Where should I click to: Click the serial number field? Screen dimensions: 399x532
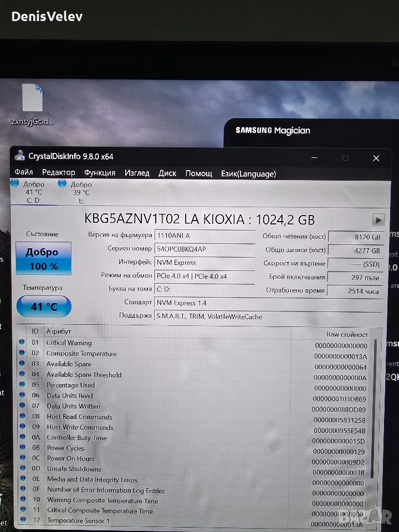point(203,249)
